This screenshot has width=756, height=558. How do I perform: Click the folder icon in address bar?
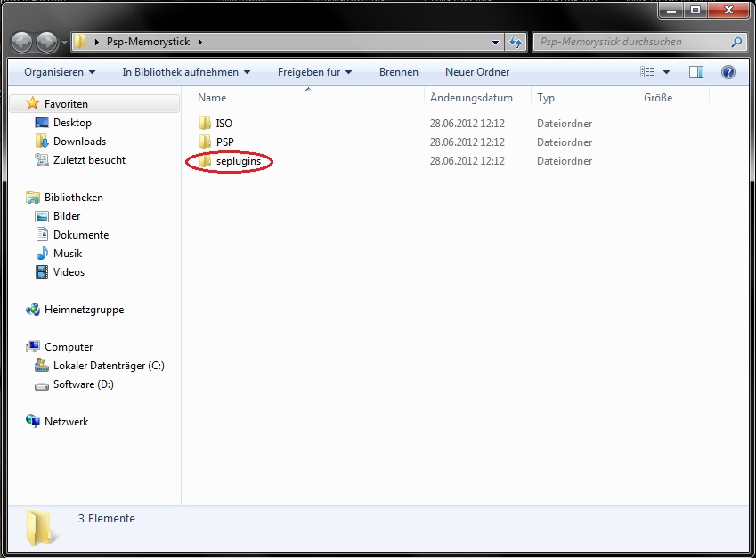(x=80, y=42)
